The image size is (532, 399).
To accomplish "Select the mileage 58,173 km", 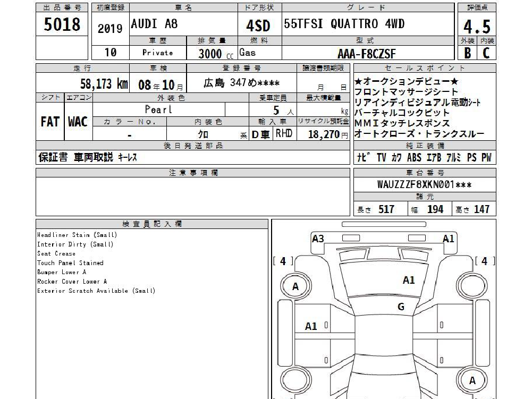I will 104,83.
